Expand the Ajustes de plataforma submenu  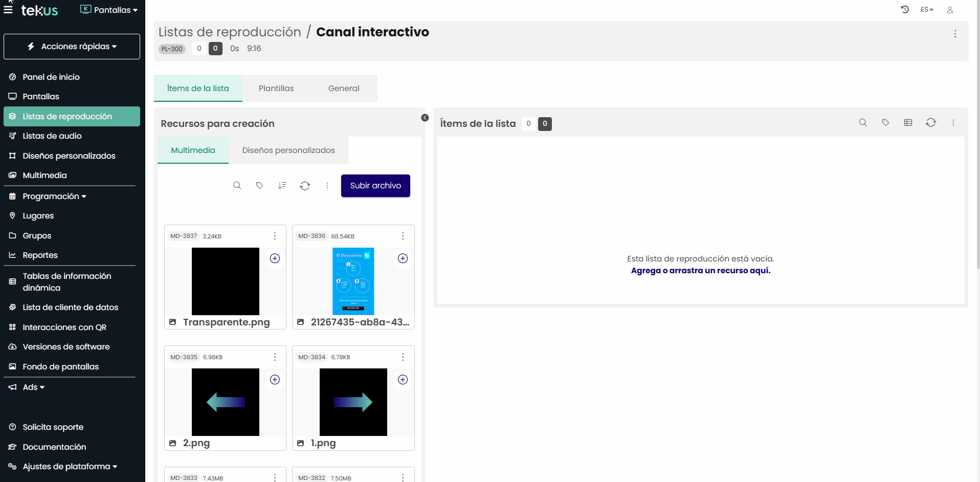(70, 467)
